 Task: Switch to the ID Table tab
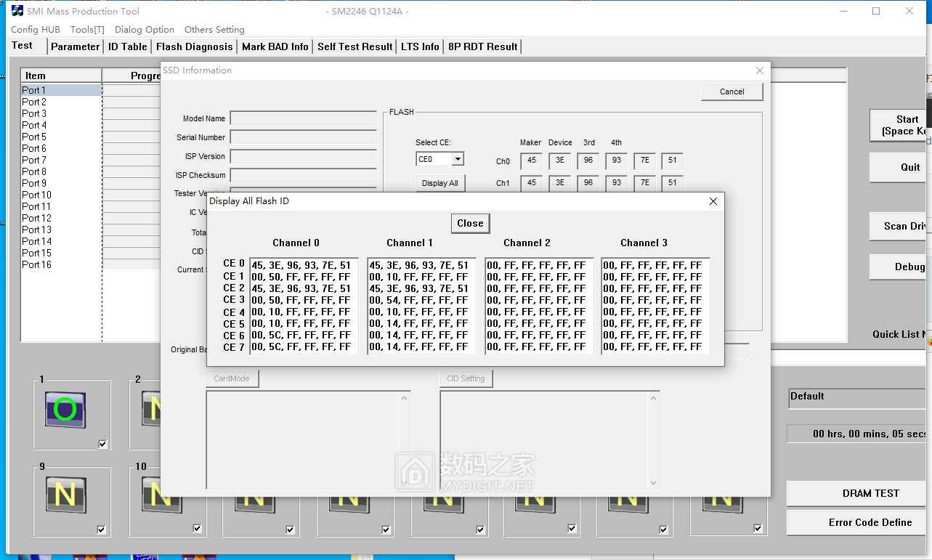pyautogui.click(x=128, y=46)
